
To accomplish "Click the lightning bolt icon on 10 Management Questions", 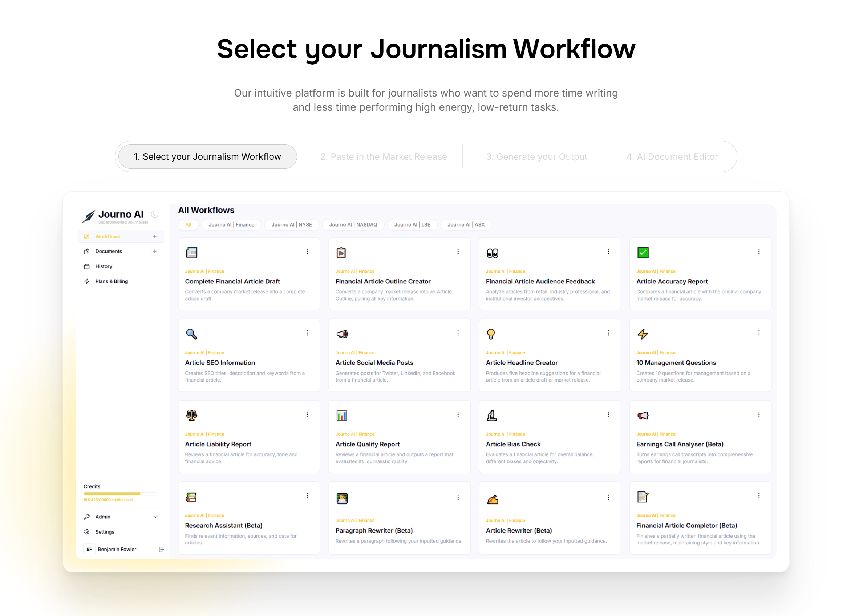I will pyautogui.click(x=643, y=334).
